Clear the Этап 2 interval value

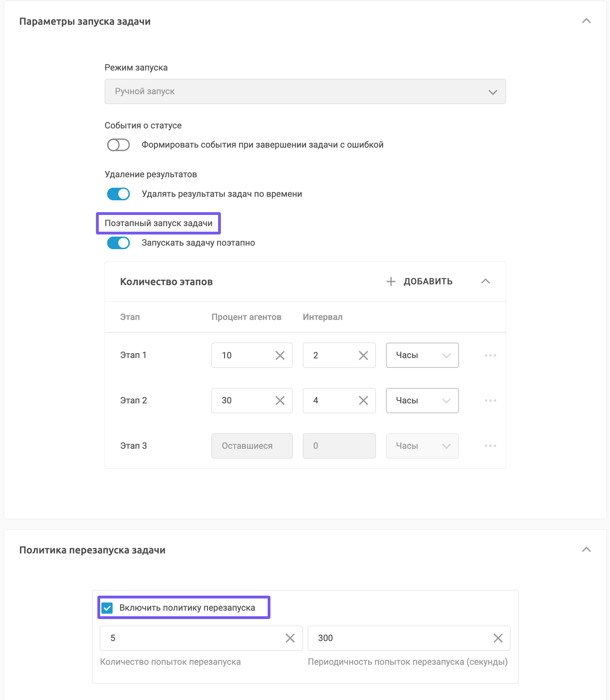(363, 401)
